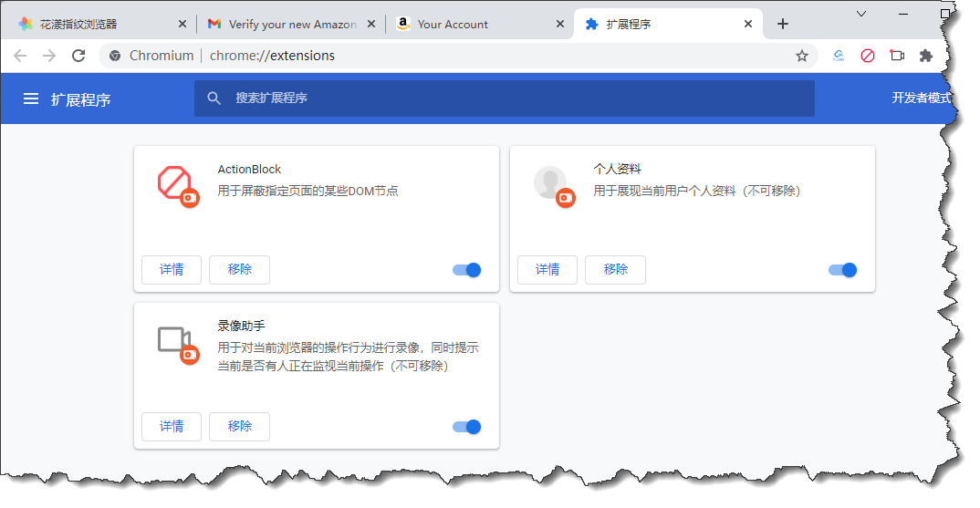Click the Chromium site info icon

[x=115, y=56]
